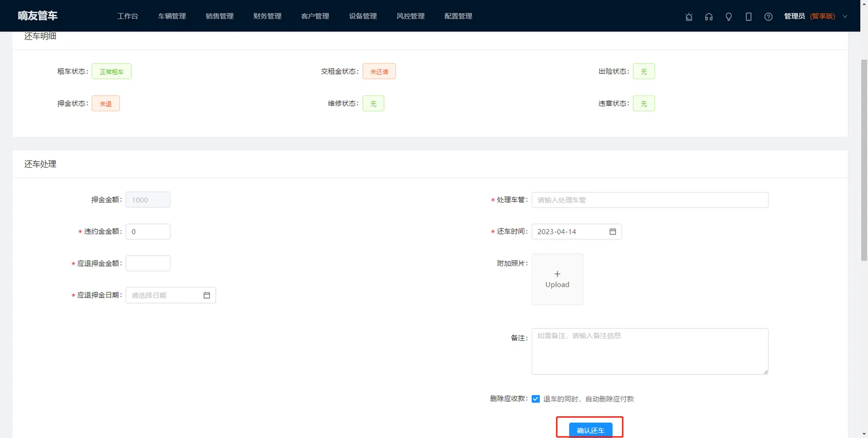Click the 正常租车 status tag
868x438 pixels.
(x=112, y=72)
